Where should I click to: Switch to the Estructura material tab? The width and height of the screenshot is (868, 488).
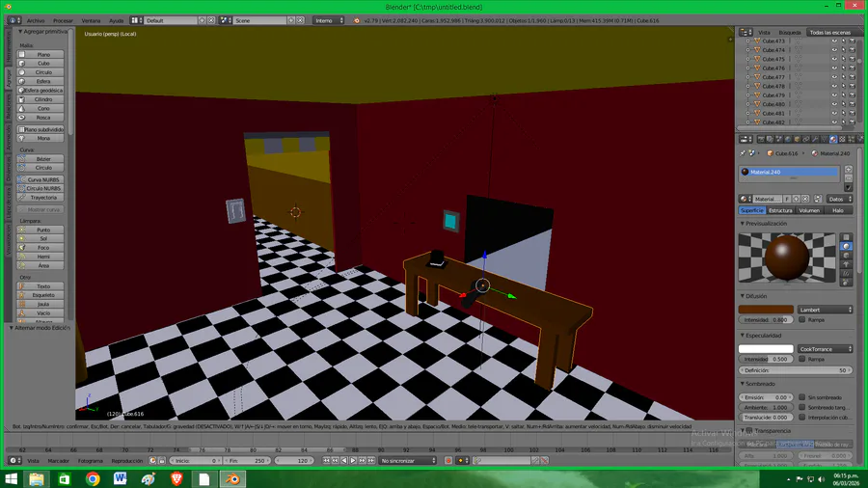click(780, 210)
